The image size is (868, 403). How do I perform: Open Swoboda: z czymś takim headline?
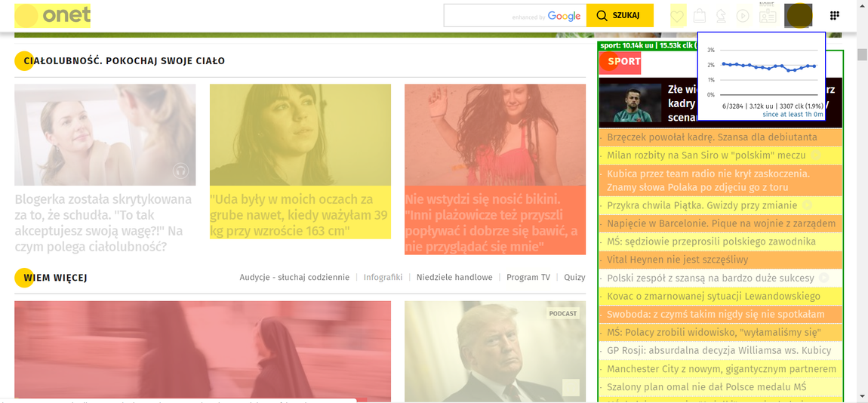[x=716, y=315]
